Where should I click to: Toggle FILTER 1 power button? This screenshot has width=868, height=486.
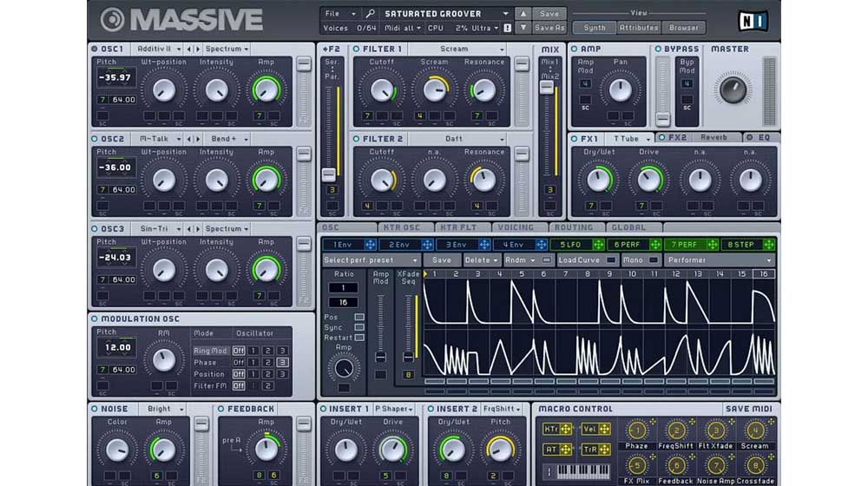(x=356, y=49)
